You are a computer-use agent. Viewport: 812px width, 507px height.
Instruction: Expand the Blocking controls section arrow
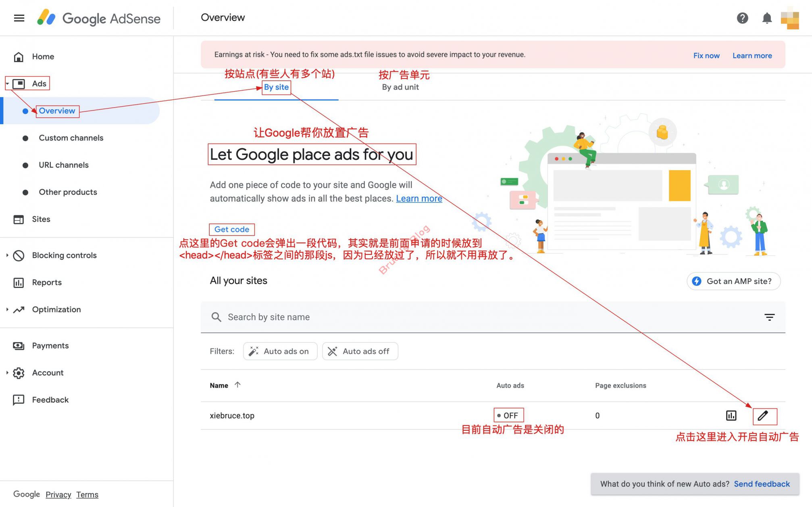pos(7,255)
